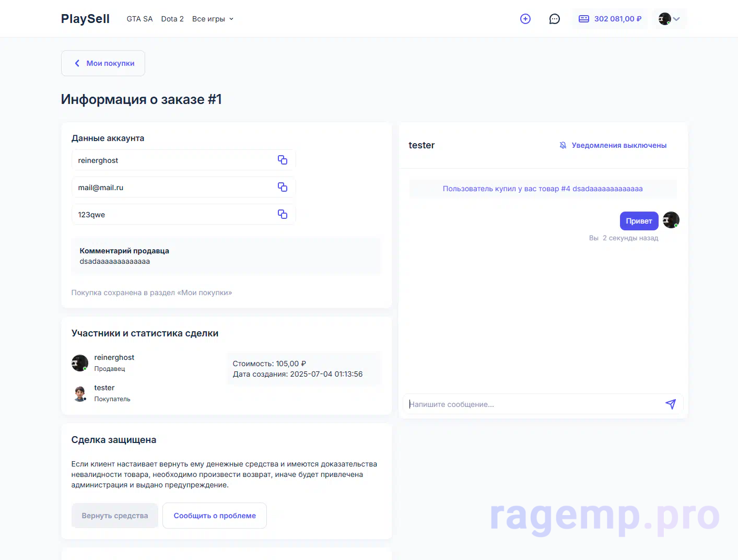
Task: Send the message with paper plane icon
Action: (x=671, y=404)
